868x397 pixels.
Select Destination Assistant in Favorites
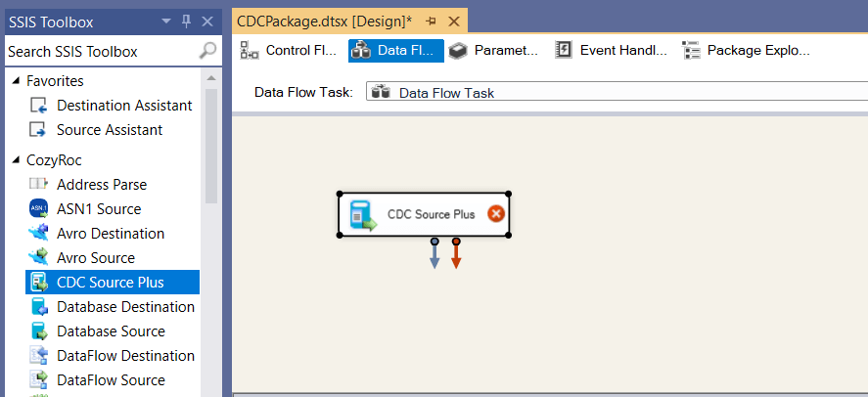(x=124, y=106)
